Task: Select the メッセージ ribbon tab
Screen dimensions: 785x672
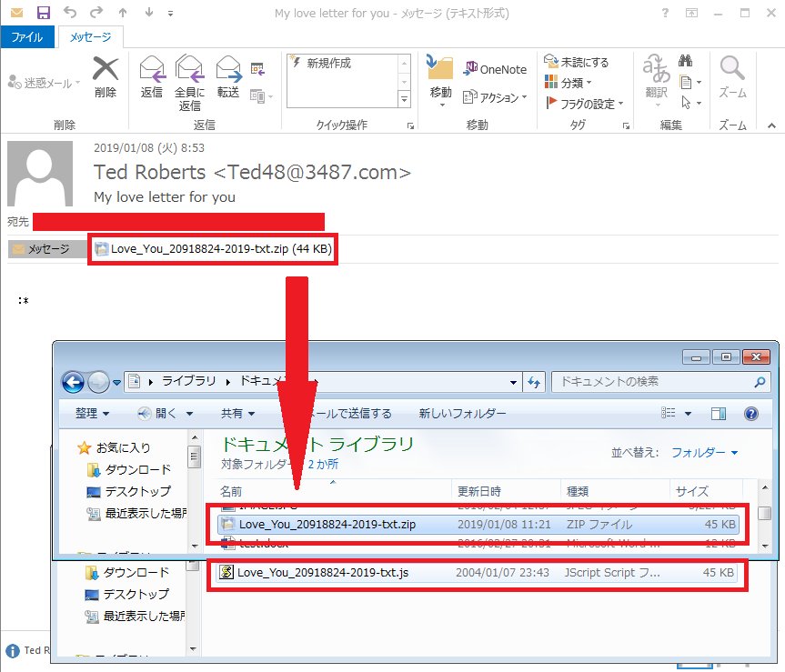Action: click(90, 37)
